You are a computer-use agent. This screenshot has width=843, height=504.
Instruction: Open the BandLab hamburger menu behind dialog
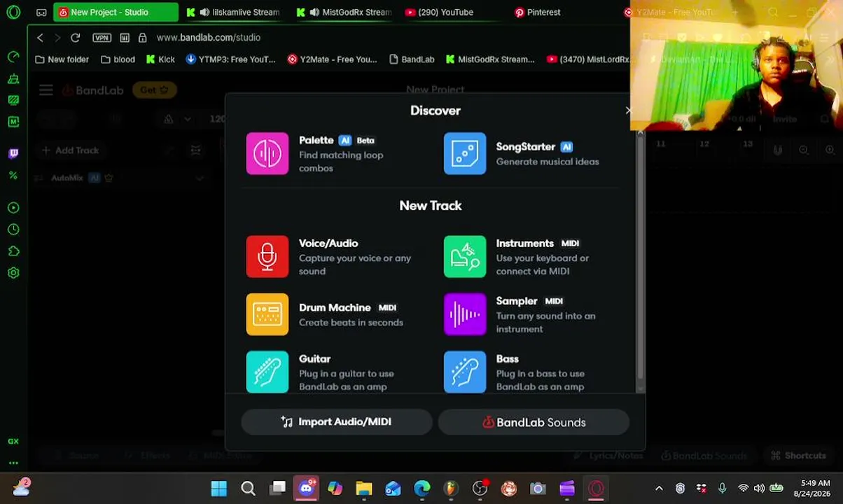[46, 90]
